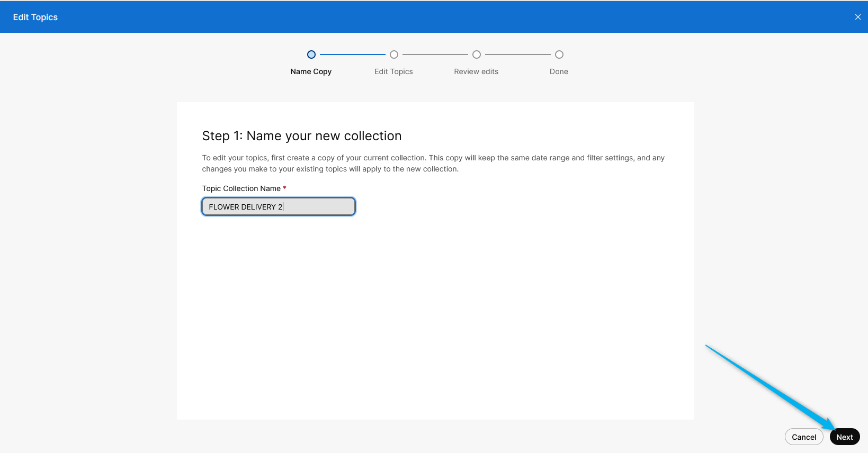This screenshot has width=868, height=453.
Task: Click the Done step circle
Action: point(559,55)
